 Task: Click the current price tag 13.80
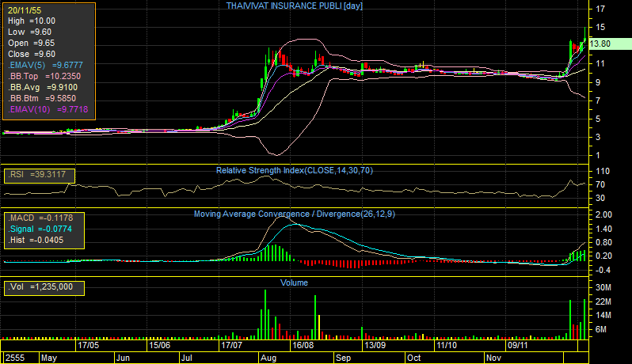click(611, 44)
